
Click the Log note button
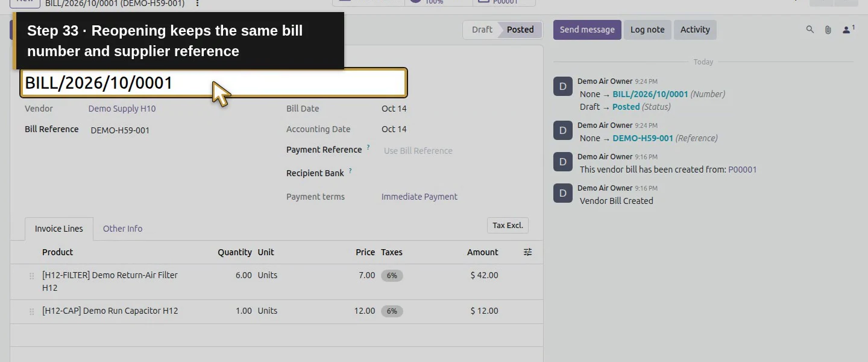[x=647, y=30]
